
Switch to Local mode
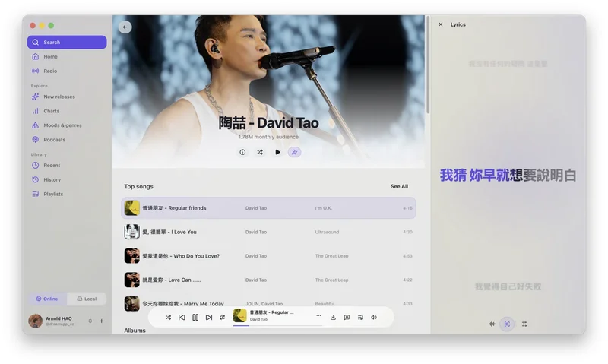click(x=87, y=299)
